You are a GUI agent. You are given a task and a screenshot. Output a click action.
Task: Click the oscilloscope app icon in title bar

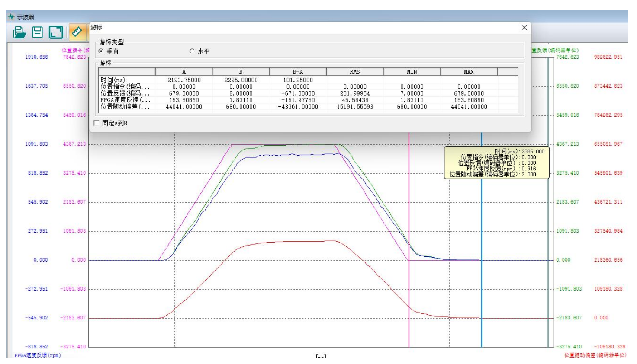(x=11, y=17)
